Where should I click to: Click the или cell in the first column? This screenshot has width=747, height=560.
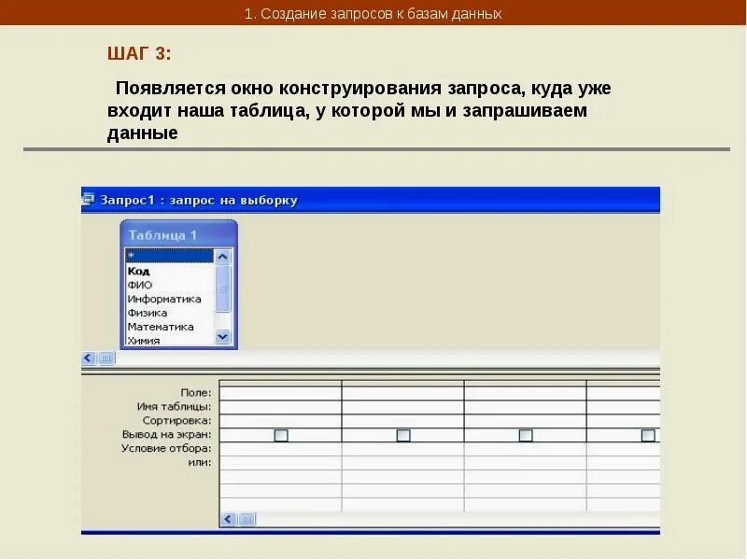click(x=281, y=463)
